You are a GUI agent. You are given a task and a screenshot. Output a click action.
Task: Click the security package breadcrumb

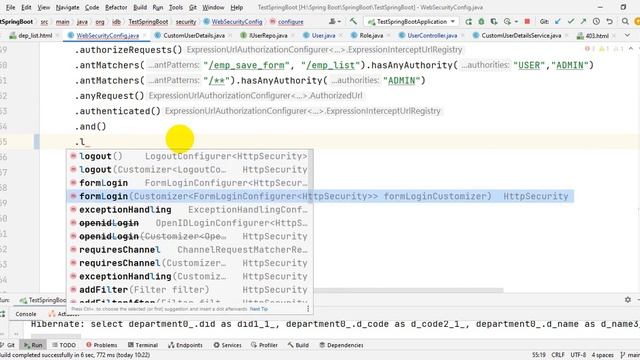tap(186, 22)
